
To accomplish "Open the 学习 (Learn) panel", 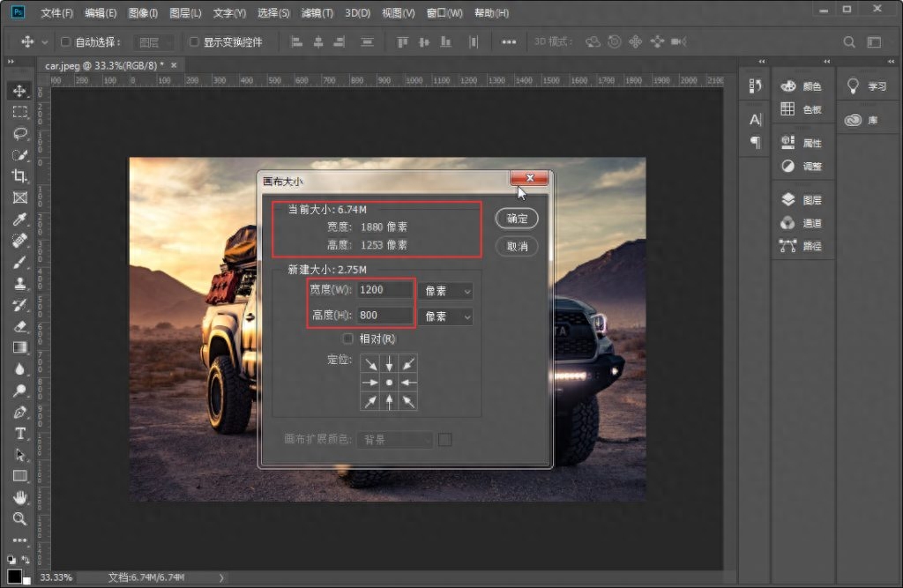I will click(867, 86).
